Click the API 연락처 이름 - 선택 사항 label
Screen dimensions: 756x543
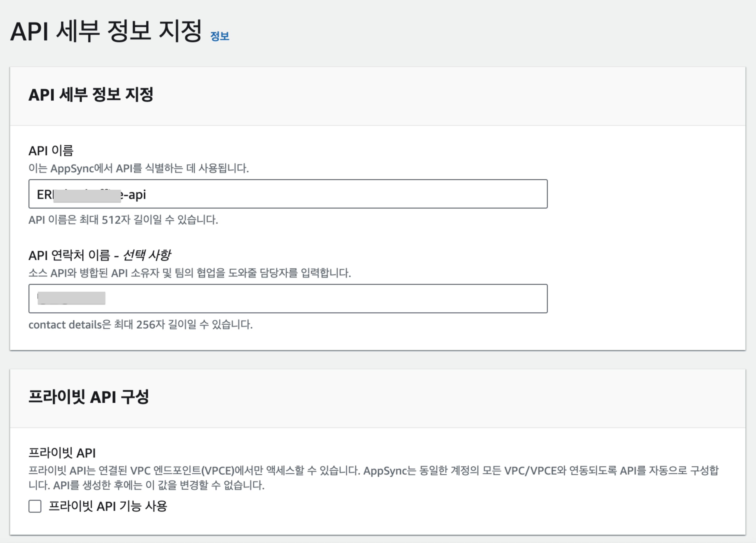coord(99,255)
